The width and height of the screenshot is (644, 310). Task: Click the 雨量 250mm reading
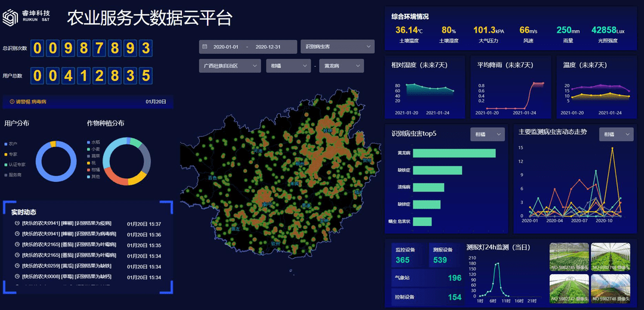tap(568, 35)
